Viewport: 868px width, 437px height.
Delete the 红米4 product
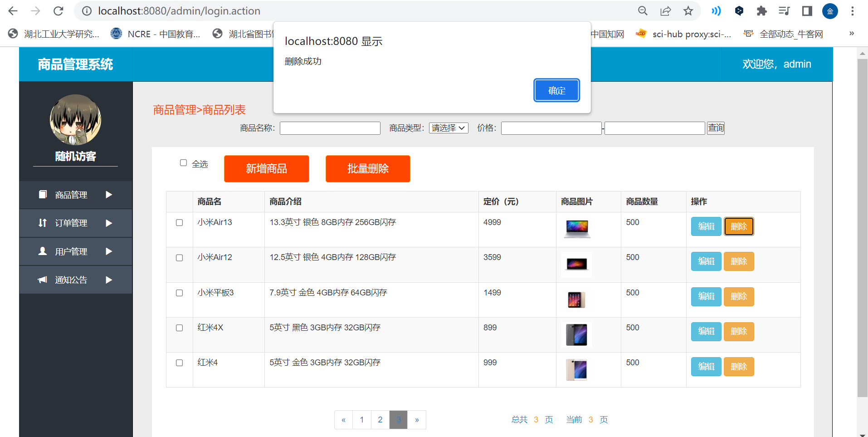pyautogui.click(x=739, y=367)
